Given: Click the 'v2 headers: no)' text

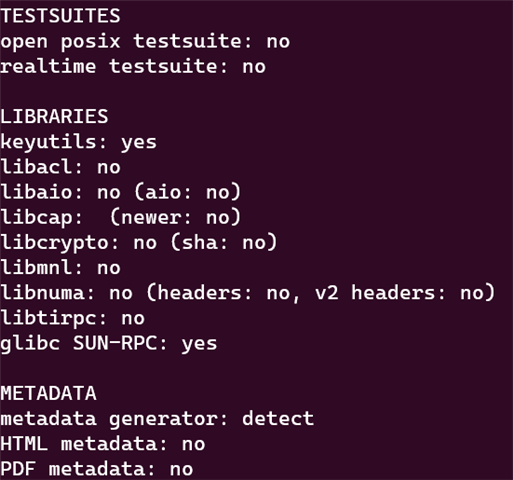Looking at the screenshot, I should tap(405, 293).
